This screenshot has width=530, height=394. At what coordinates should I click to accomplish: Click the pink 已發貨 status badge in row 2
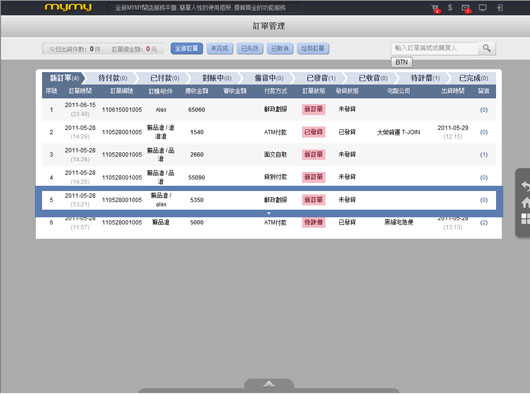tap(313, 132)
